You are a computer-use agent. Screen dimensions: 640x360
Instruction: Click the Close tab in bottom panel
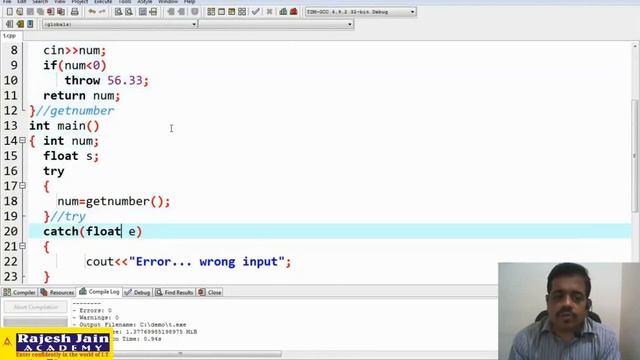tap(210, 292)
